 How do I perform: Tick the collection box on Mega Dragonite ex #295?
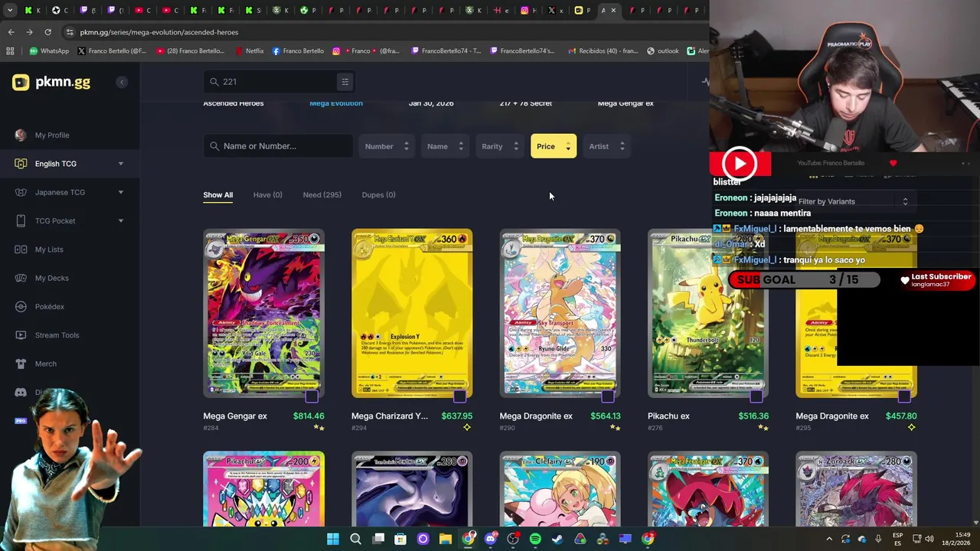[904, 396]
